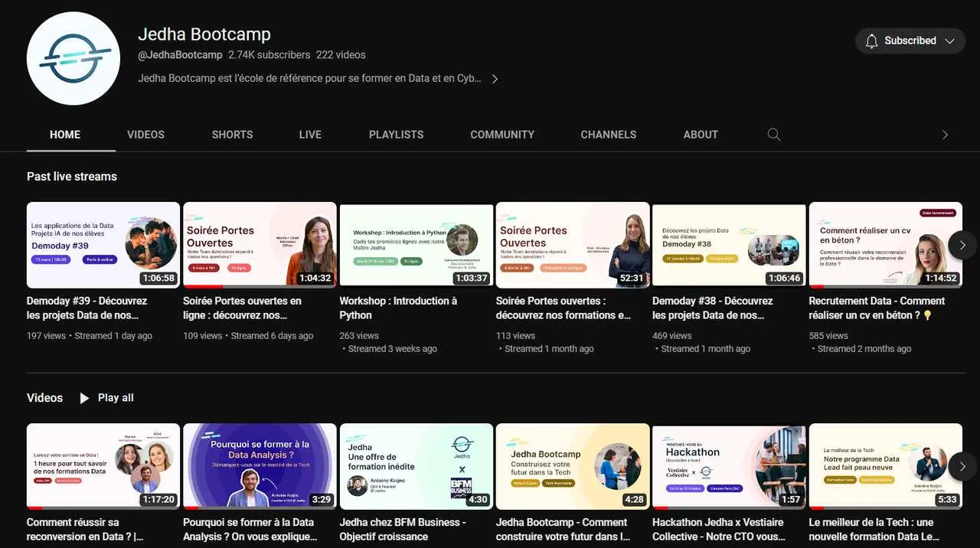Viewport: 980px width, 548px height.
Task: Open the Subscribed dropdown chevron
Action: pos(950,41)
